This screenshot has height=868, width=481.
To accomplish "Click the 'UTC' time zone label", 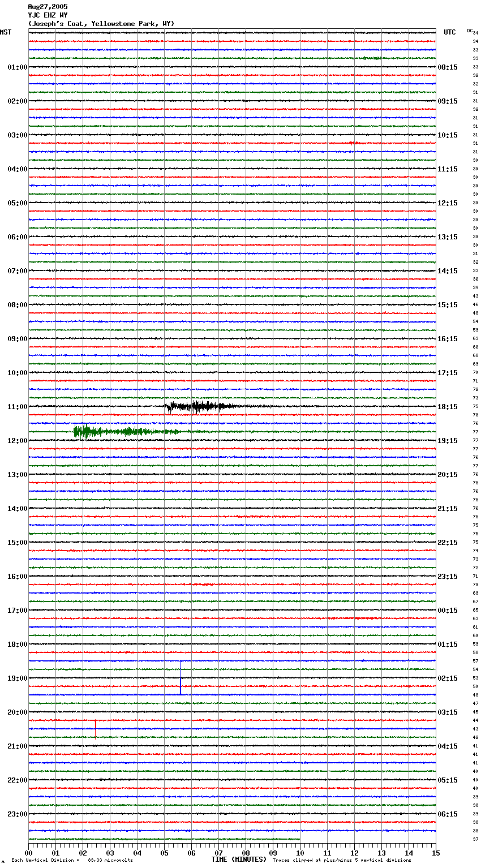I will 450,32.
